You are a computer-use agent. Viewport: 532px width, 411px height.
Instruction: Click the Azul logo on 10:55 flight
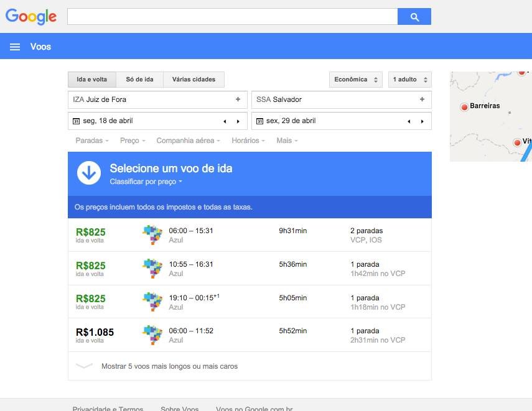point(152,269)
